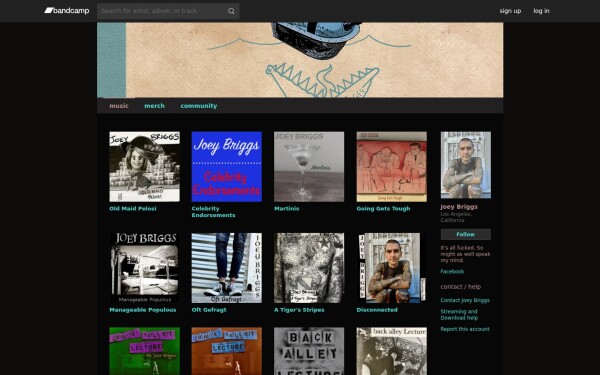Screen dimensions: 600x375
Task: Open the community tab
Action: point(199,106)
